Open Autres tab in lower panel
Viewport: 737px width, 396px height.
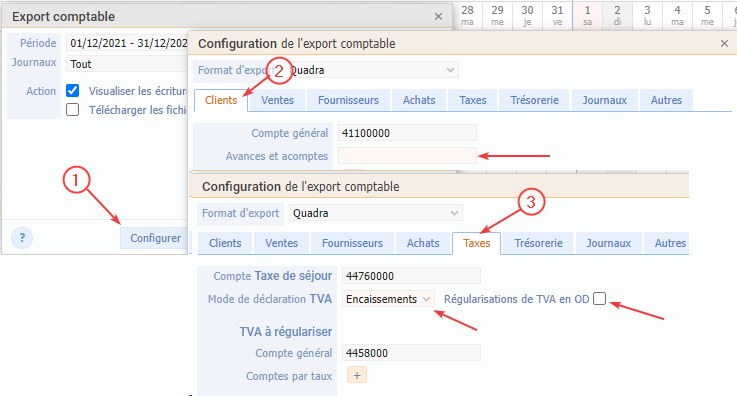click(667, 243)
